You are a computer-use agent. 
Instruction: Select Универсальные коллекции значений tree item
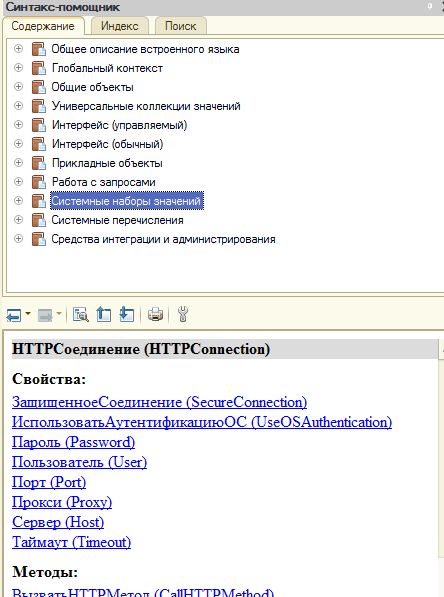click(146, 106)
